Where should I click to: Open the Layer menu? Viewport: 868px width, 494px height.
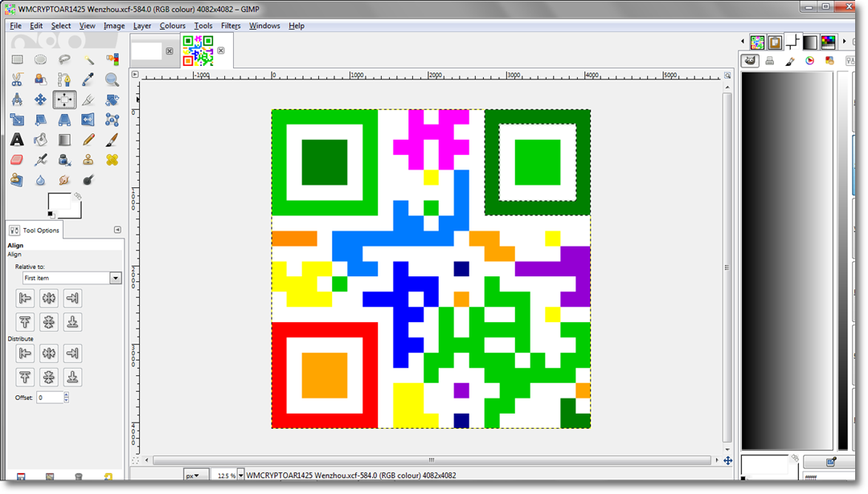142,26
